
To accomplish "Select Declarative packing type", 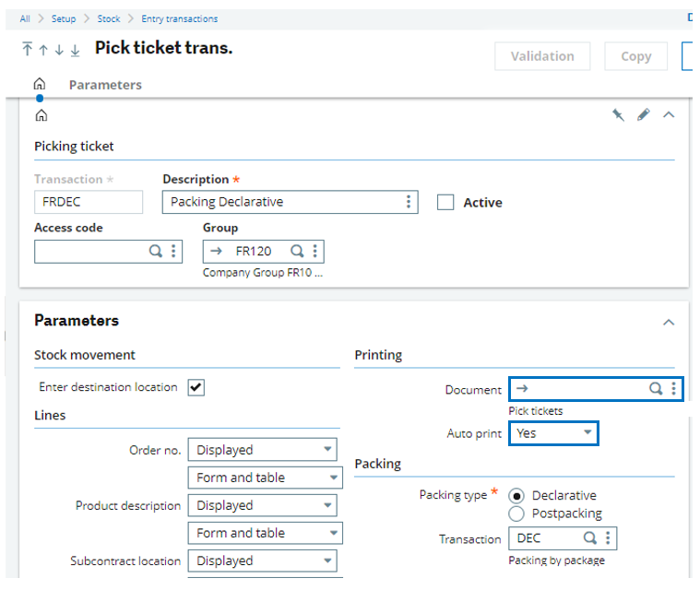I will tap(516, 496).
